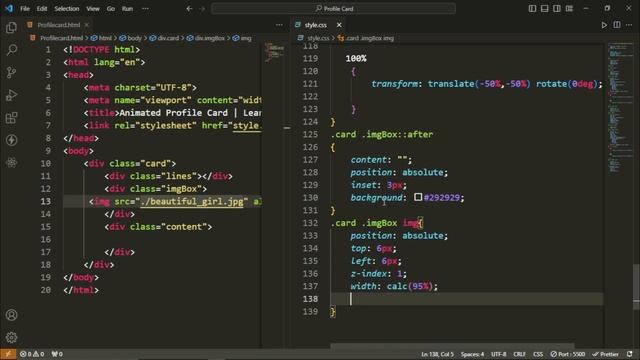The image size is (640, 360).
Task: Click the ports indicator in status bar
Action: (x=57, y=354)
